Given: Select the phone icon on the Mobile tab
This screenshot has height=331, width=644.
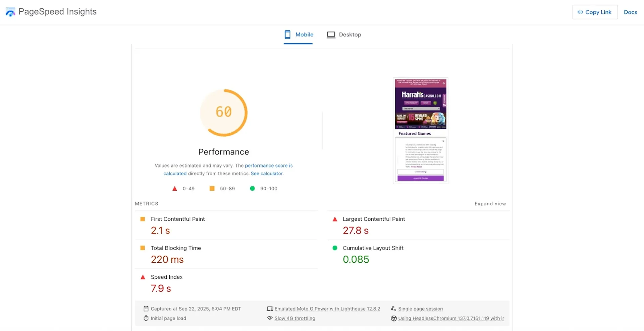Looking at the screenshot, I should (x=287, y=35).
